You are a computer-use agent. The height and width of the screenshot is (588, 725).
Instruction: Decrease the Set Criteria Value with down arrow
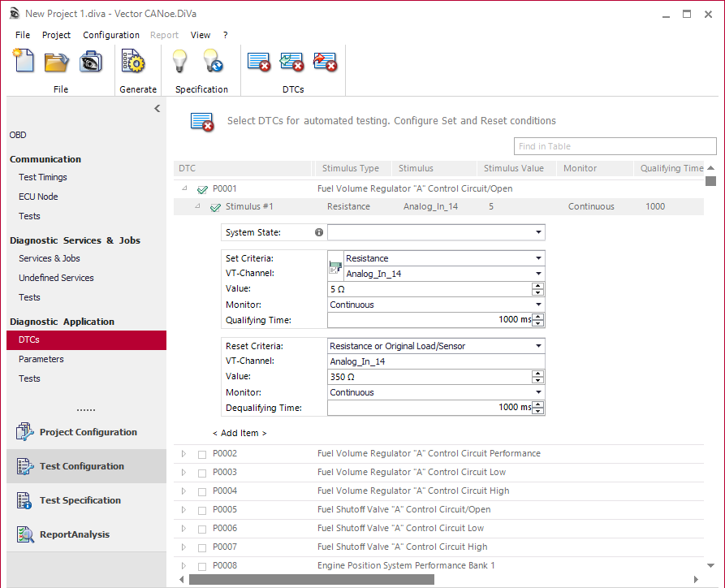point(537,292)
